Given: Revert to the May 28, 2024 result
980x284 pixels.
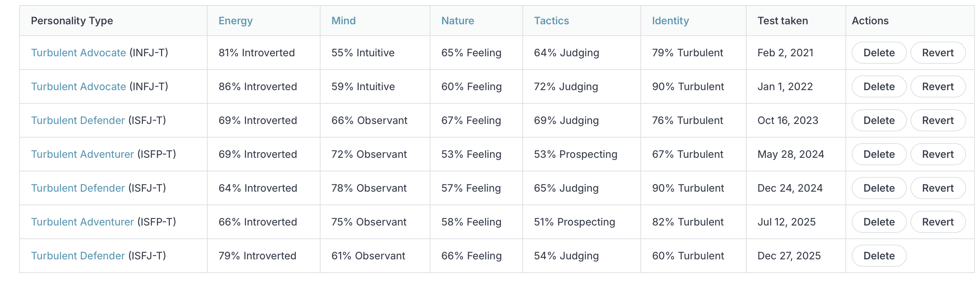Looking at the screenshot, I should pyautogui.click(x=937, y=154).
